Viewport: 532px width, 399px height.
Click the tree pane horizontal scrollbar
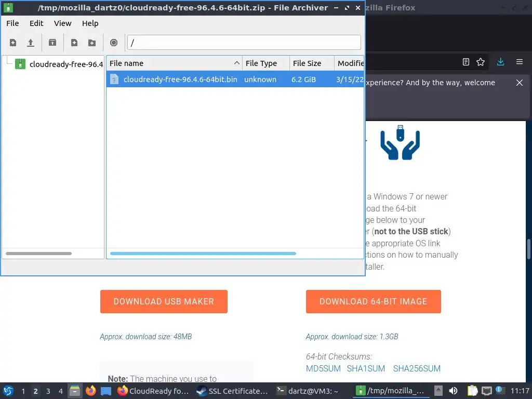tap(38, 254)
